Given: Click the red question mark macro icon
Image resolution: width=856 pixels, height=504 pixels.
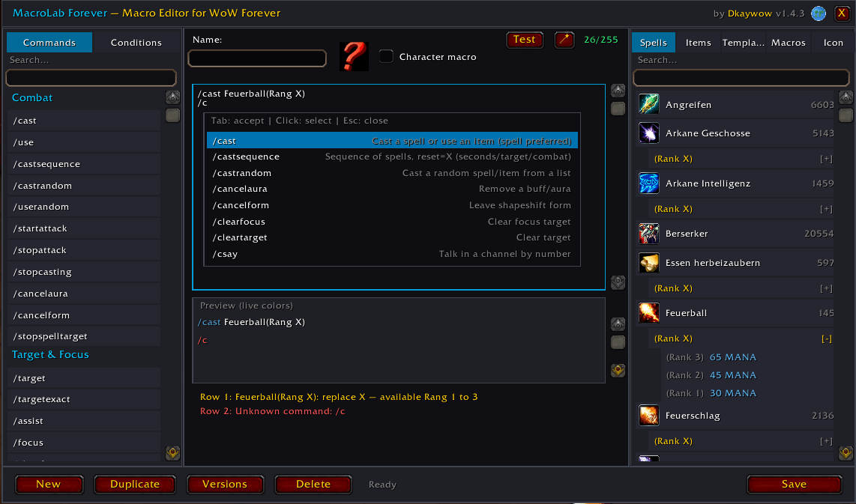Looking at the screenshot, I should 354,56.
